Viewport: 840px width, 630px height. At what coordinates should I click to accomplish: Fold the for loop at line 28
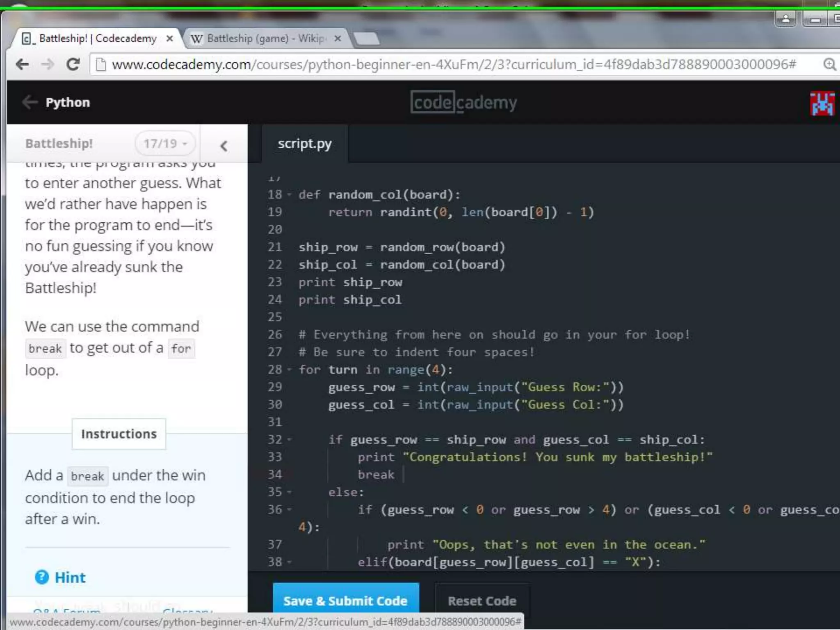pos(290,370)
